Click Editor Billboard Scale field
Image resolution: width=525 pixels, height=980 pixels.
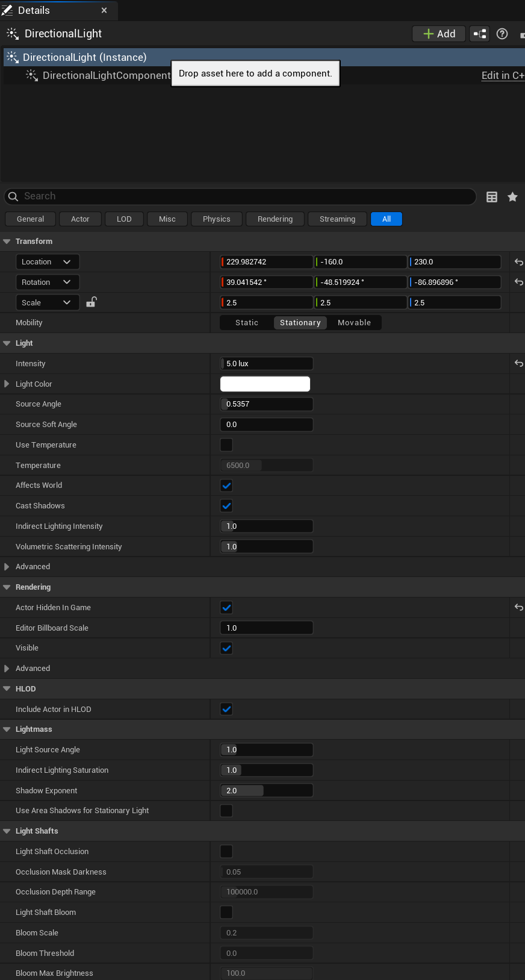point(267,628)
